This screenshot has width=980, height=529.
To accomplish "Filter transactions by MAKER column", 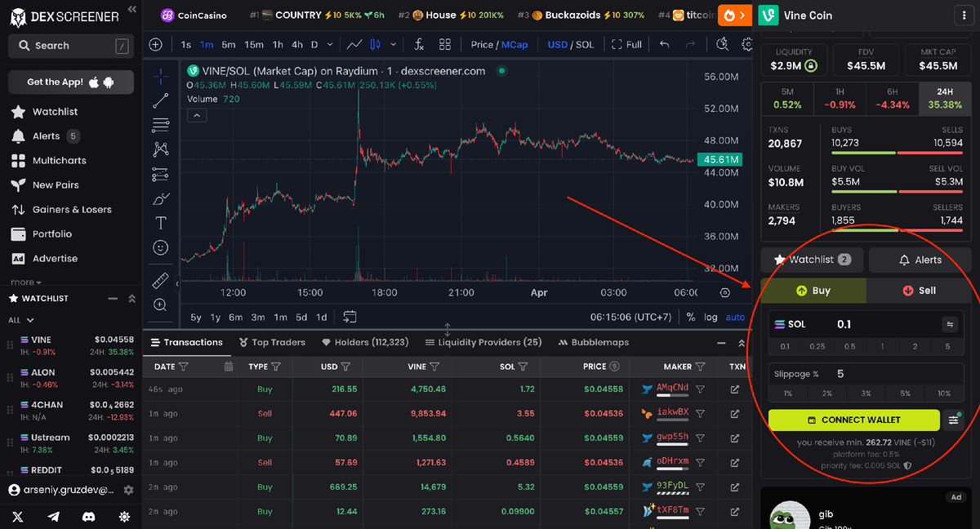I will (x=700, y=367).
